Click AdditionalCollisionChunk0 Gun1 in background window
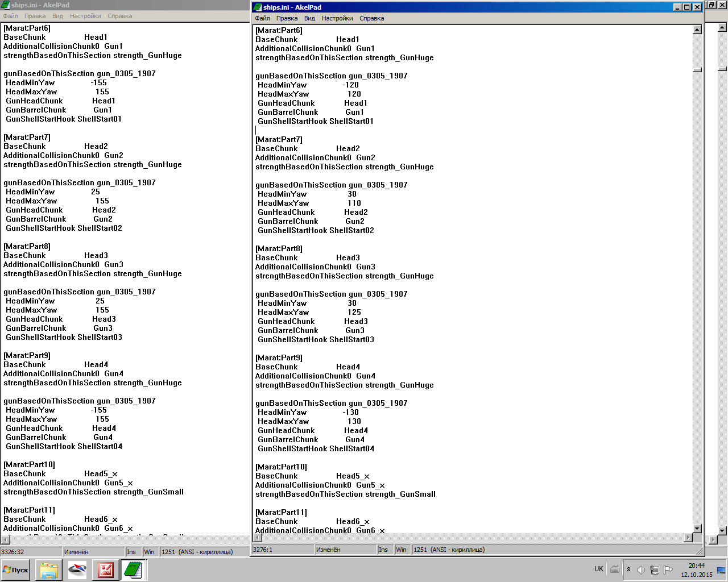The image size is (728, 582). coord(63,46)
